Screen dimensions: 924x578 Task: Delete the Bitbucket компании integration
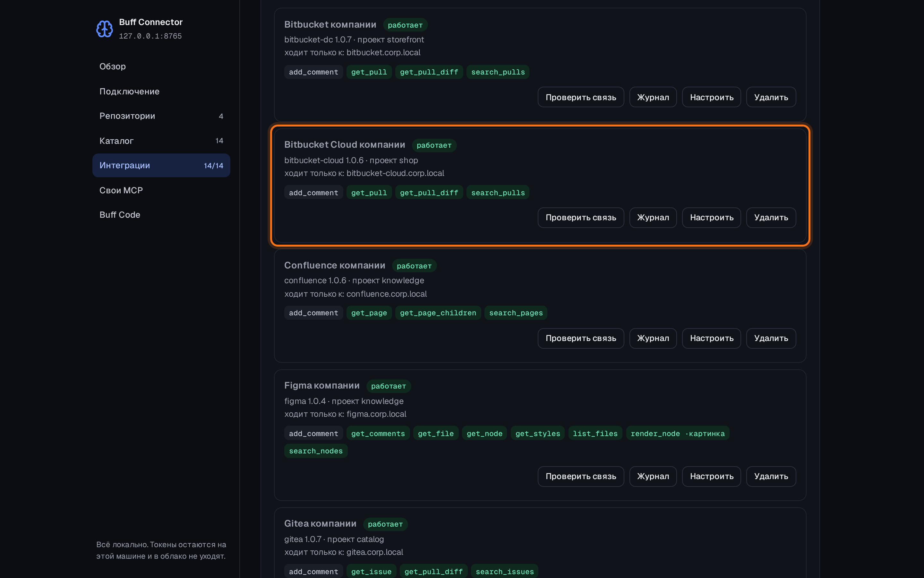[x=771, y=97]
